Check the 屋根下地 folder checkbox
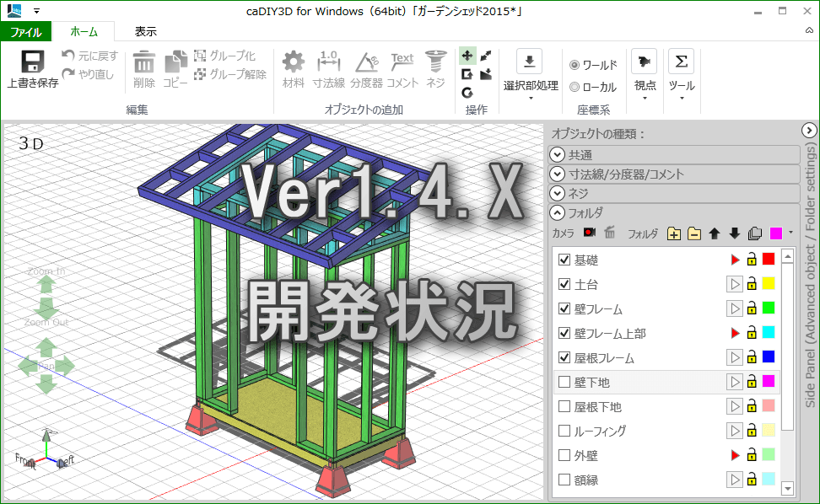820x504 pixels. click(x=564, y=406)
